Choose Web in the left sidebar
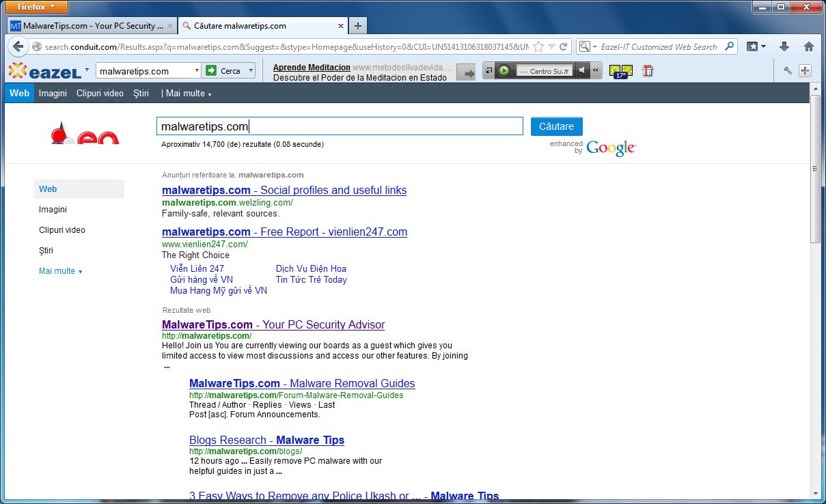 pyautogui.click(x=79, y=189)
